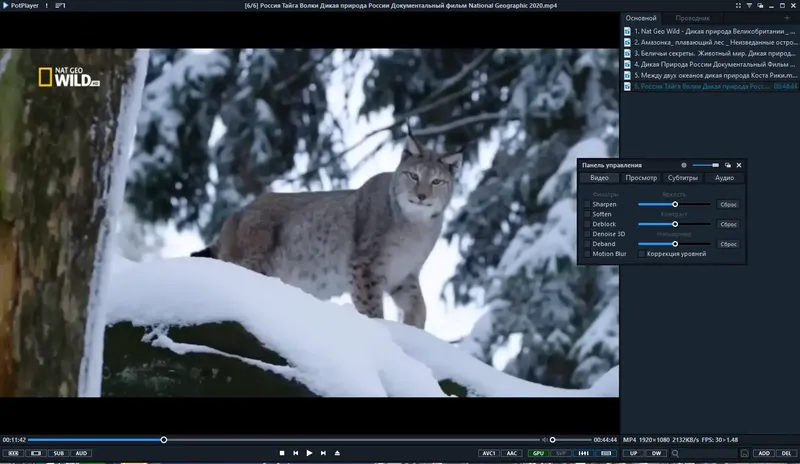Click the playlist toggle icon in title bar
Screen dimensions: 800x464
coord(60,6)
